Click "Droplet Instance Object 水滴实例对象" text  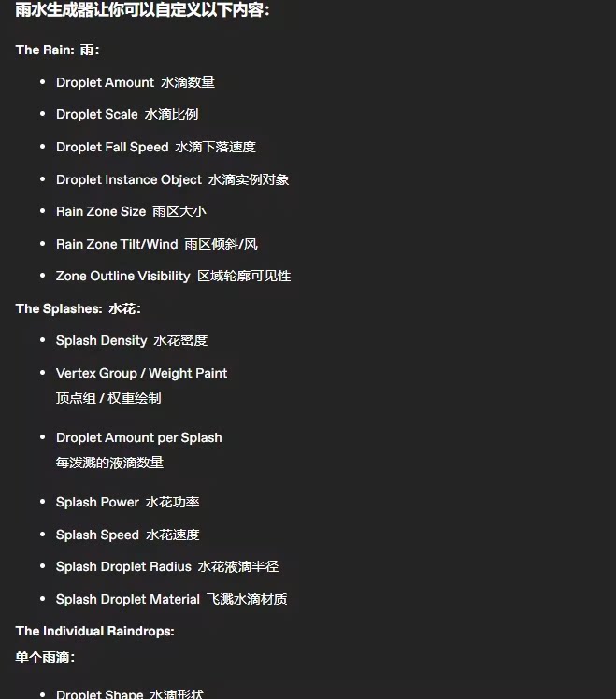(x=172, y=179)
